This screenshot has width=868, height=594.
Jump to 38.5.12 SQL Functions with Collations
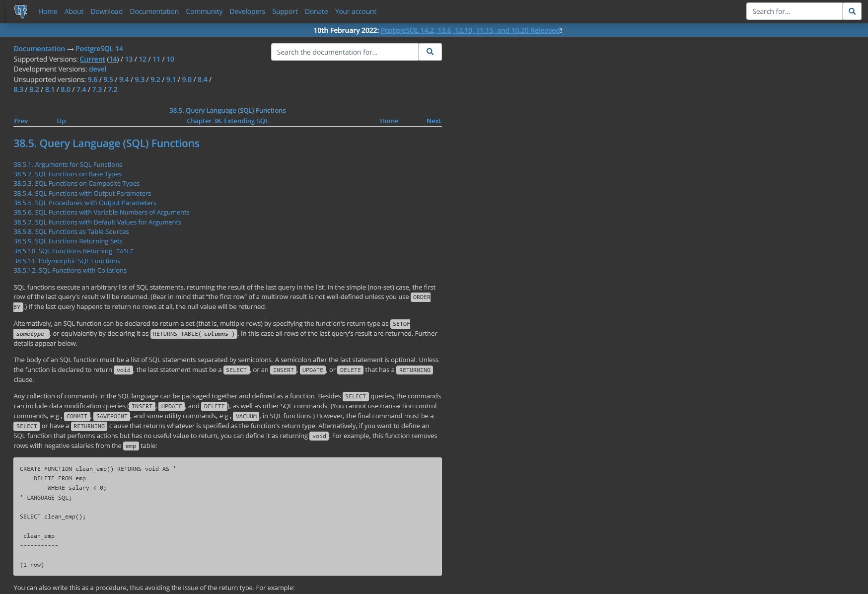point(70,270)
